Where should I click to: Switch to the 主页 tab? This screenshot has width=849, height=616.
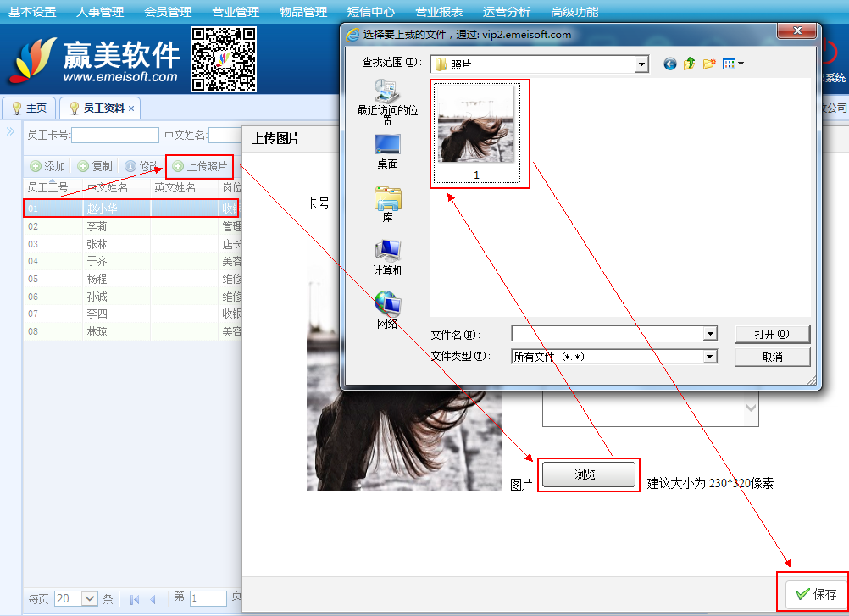[x=29, y=108]
